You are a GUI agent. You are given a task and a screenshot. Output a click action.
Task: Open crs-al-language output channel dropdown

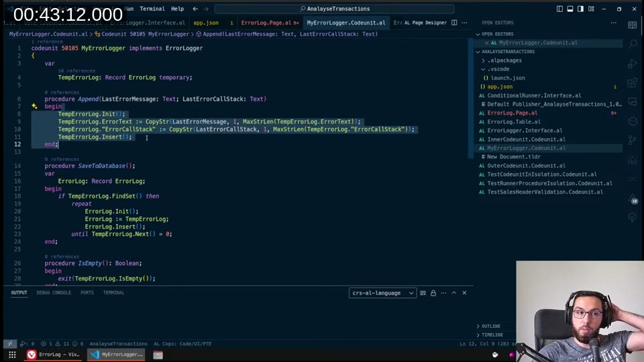tap(382, 293)
